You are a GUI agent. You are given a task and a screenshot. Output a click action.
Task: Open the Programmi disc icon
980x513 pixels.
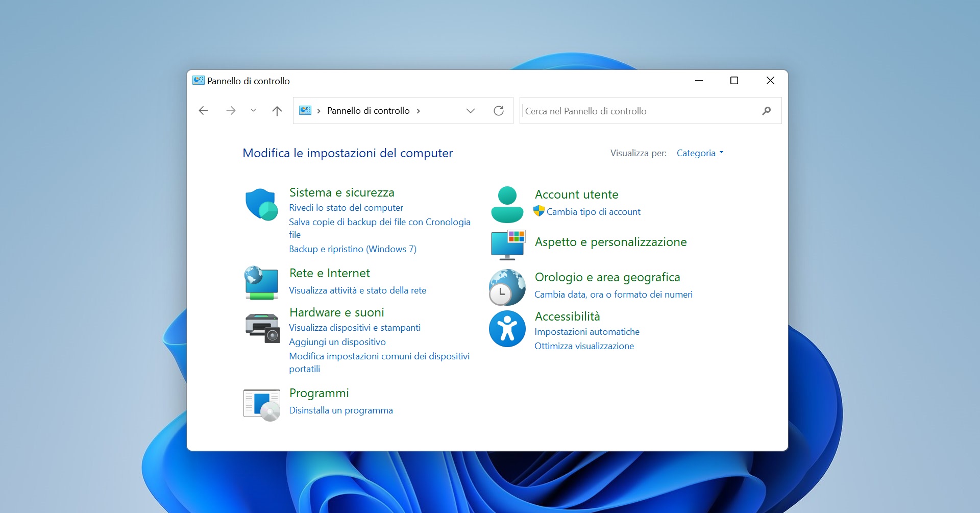pyautogui.click(x=262, y=405)
